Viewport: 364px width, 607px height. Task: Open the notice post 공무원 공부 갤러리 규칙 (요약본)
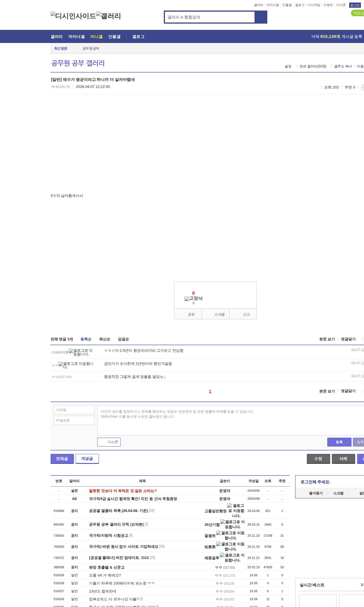tap(116, 524)
